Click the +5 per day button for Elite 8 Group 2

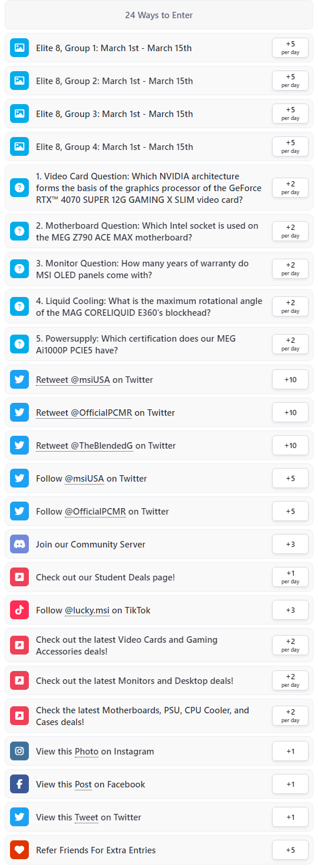[x=290, y=81]
